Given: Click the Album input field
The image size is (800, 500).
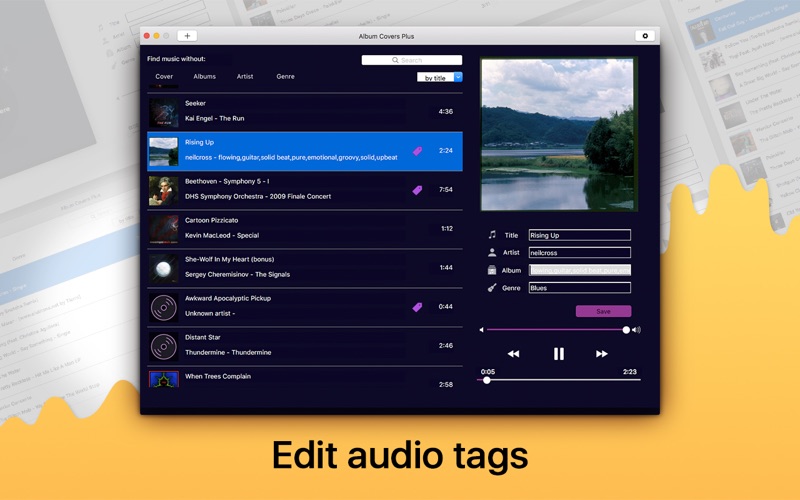Looking at the screenshot, I should 580,270.
